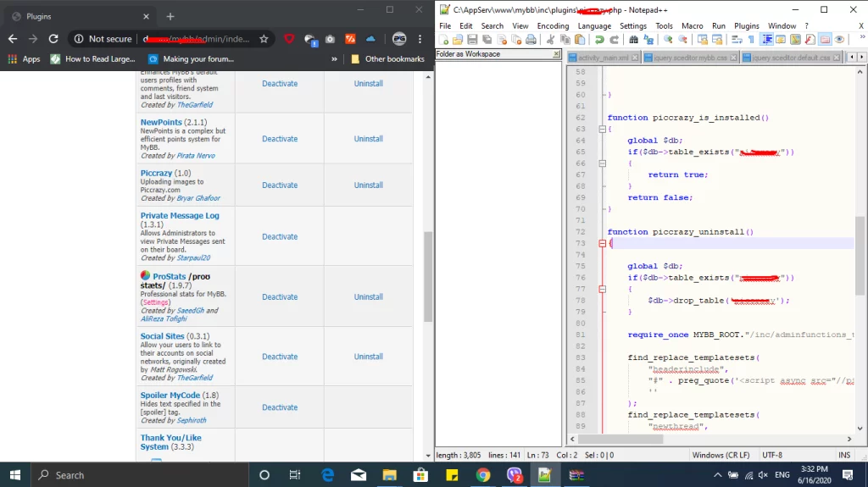Click the Close All toolbar icon
Screen dimensions: 868x487
[x=516, y=39]
